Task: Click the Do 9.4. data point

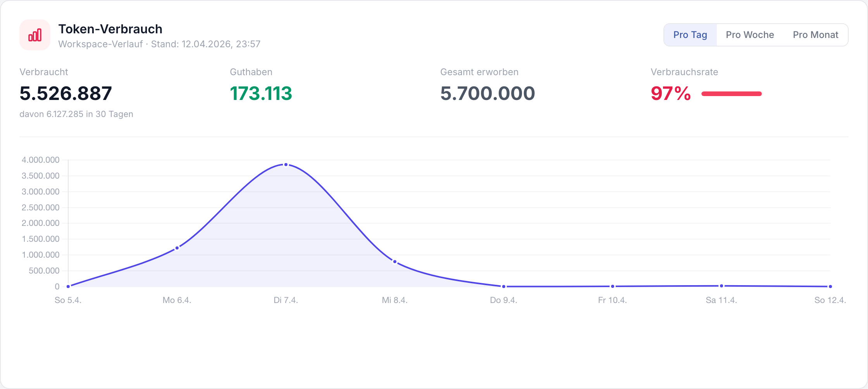Action: pos(504,287)
